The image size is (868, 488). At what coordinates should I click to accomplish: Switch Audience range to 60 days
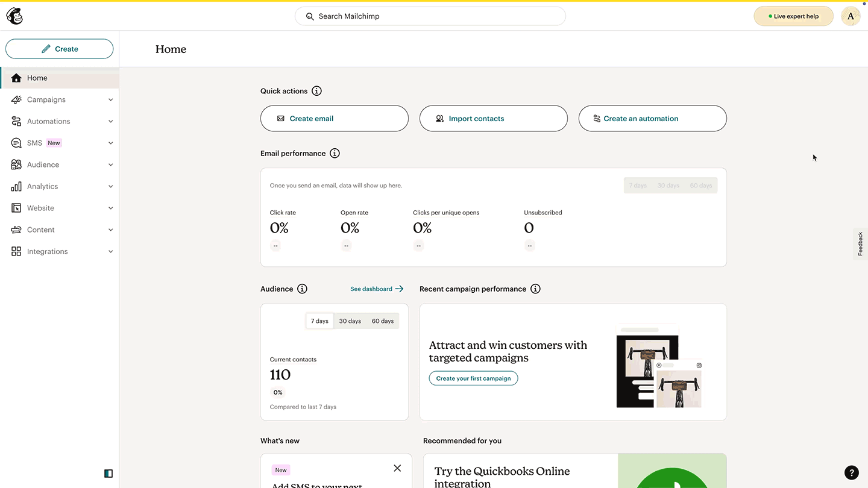tap(383, 321)
